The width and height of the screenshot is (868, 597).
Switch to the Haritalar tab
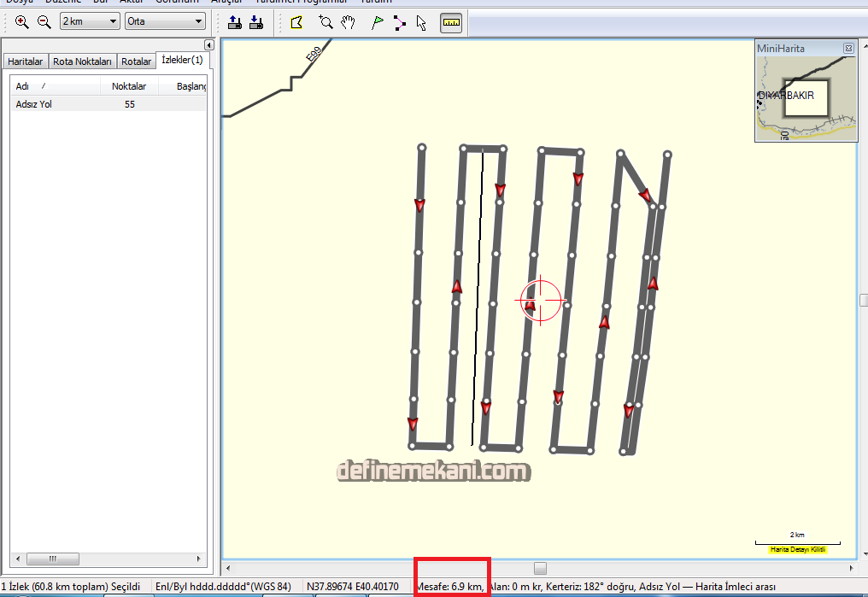click(x=25, y=61)
